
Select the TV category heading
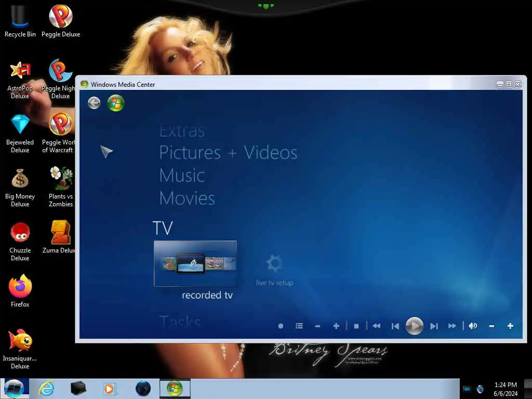[x=163, y=228]
